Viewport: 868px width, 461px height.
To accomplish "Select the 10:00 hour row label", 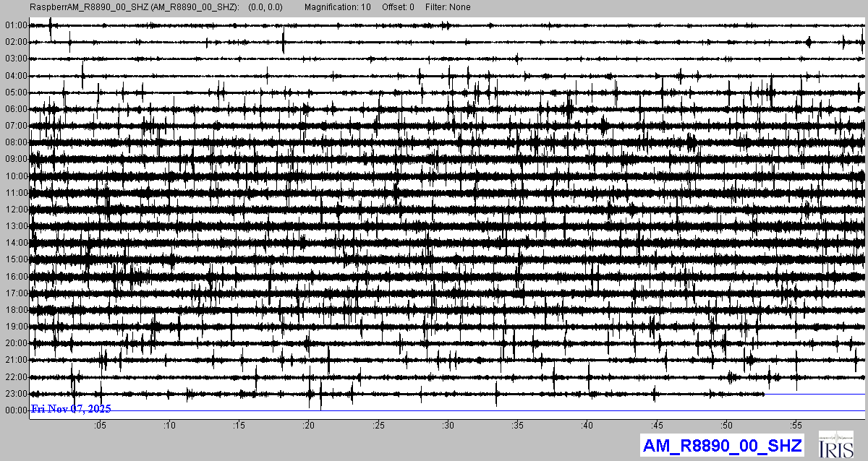I will click(x=15, y=176).
